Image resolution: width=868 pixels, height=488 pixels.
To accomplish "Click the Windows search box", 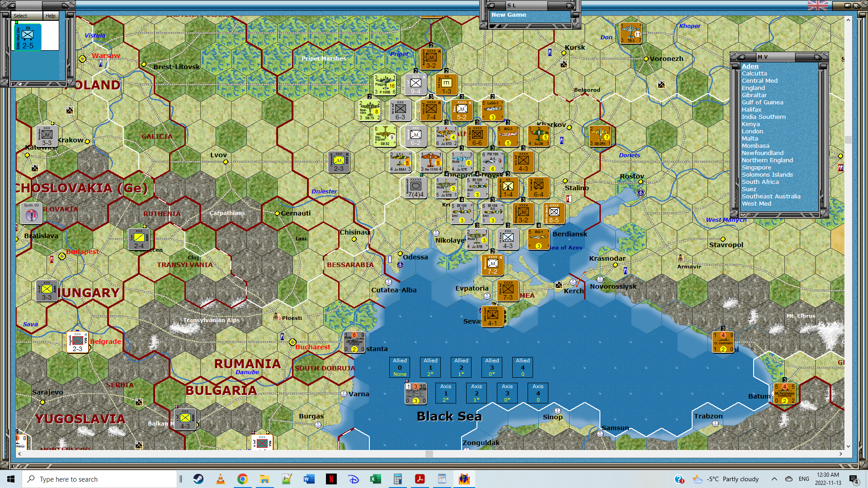I will tap(99, 479).
